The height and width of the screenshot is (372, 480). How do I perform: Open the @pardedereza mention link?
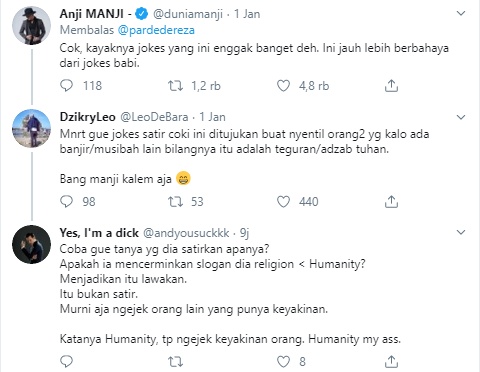pyautogui.click(x=156, y=30)
